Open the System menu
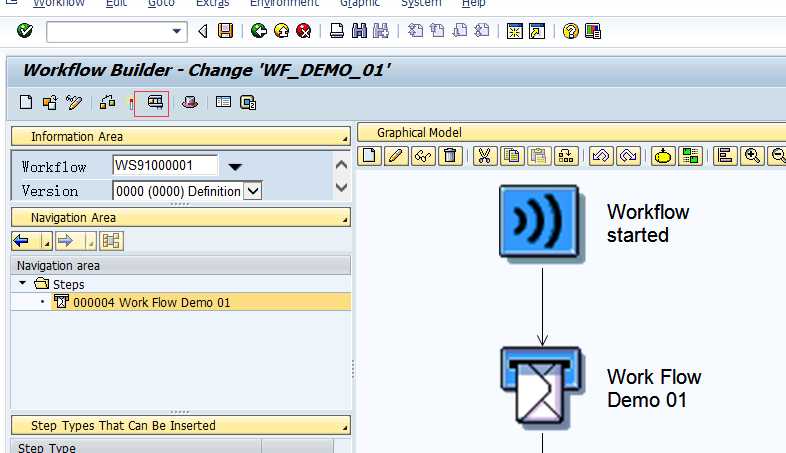Screen dimensions: 786x453 pos(421,4)
